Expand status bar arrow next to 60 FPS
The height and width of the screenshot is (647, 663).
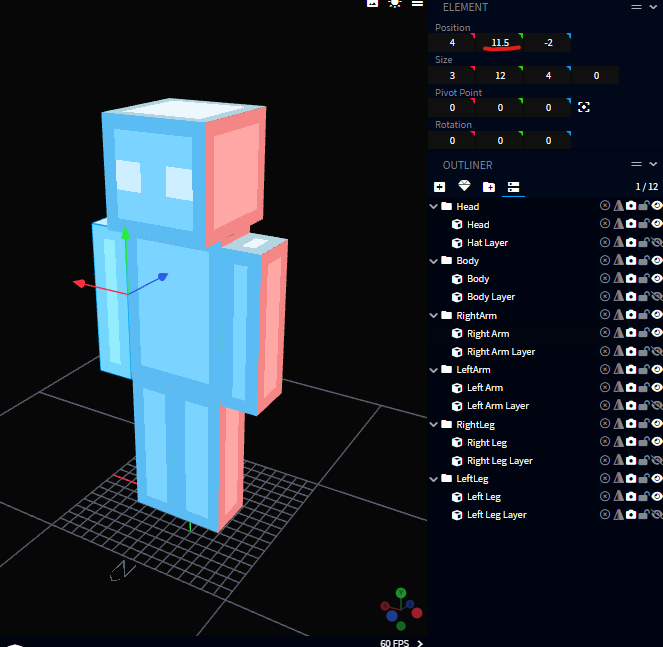click(420, 644)
